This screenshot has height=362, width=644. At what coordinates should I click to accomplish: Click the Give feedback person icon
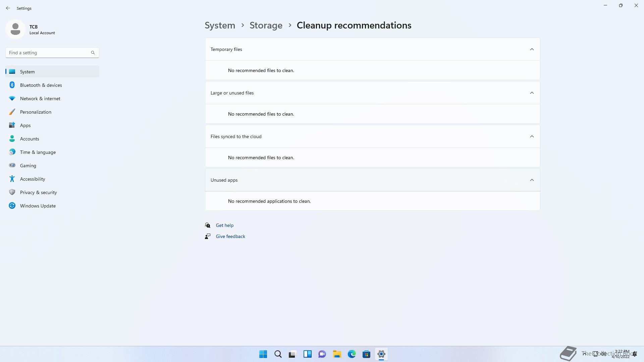(x=208, y=236)
